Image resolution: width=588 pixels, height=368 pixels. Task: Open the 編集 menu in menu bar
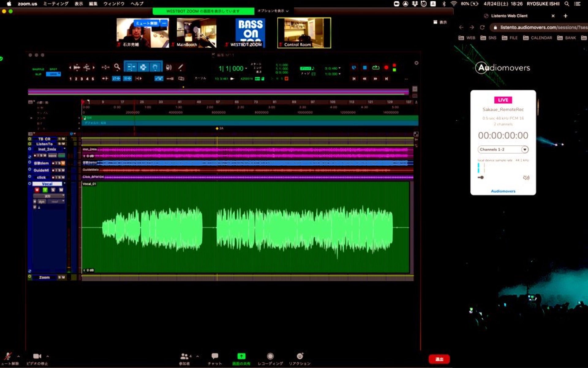click(93, 4)
